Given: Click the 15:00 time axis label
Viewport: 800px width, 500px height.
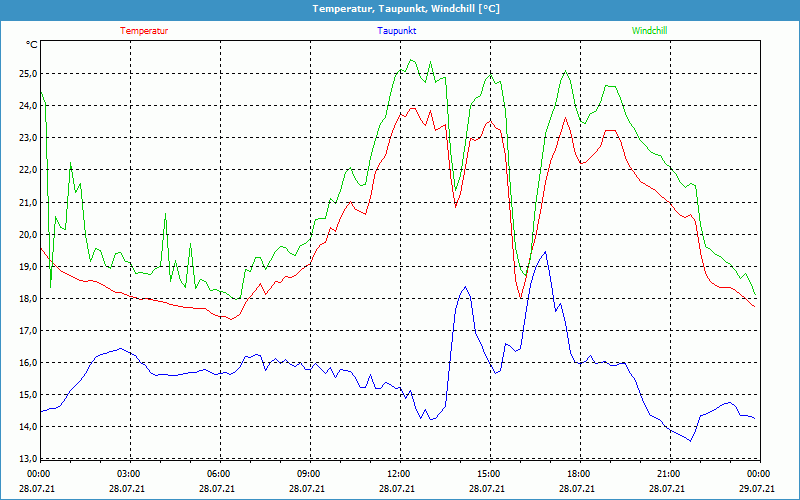Looking at the screenshot, I should pos(489,474).
